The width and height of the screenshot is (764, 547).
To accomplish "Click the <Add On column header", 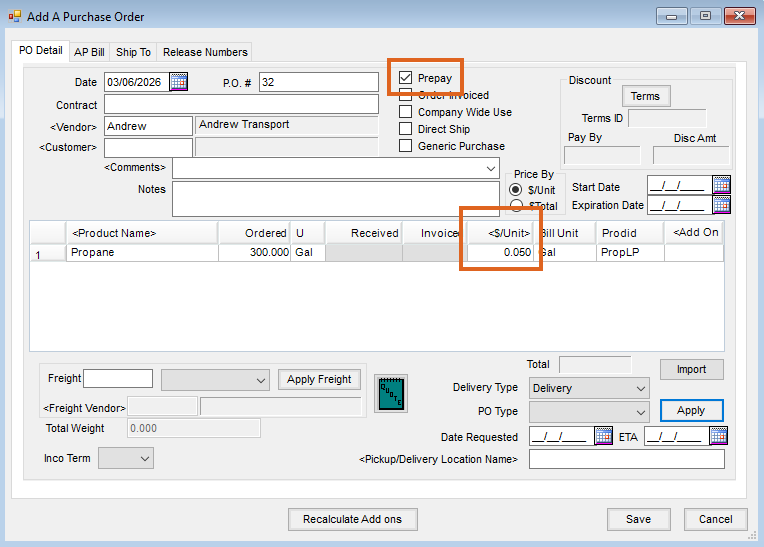I will click(x=694, y=233).
